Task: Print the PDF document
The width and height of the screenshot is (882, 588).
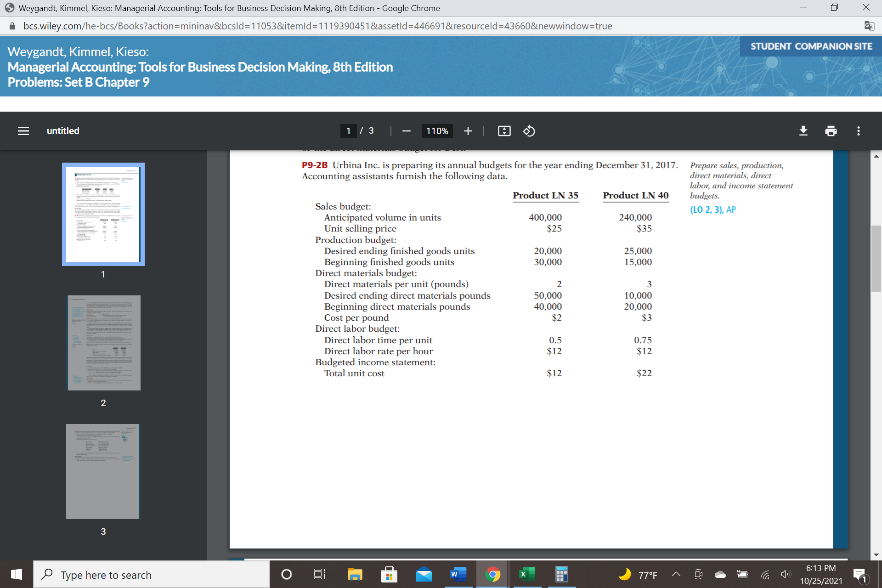Action: (831, 131)
